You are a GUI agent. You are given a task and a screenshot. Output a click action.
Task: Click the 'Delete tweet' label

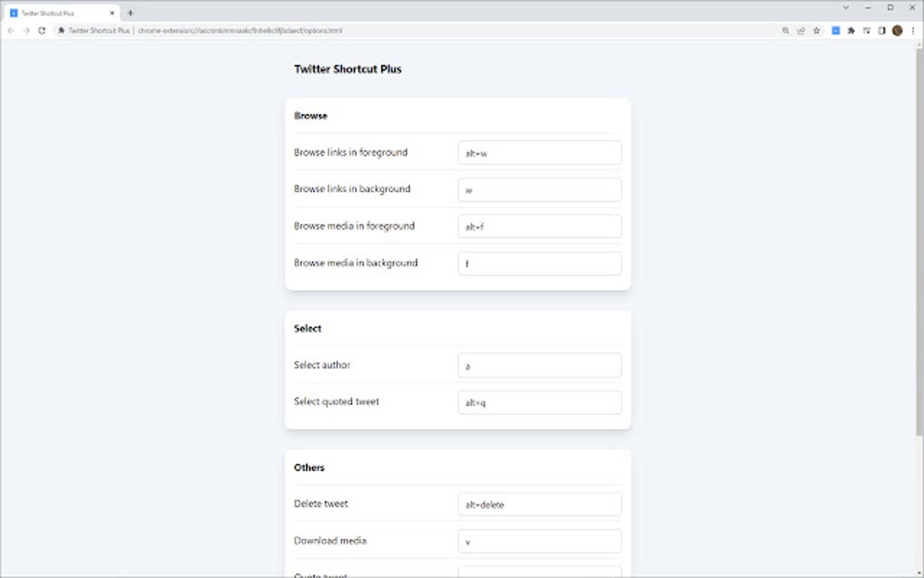321,504
